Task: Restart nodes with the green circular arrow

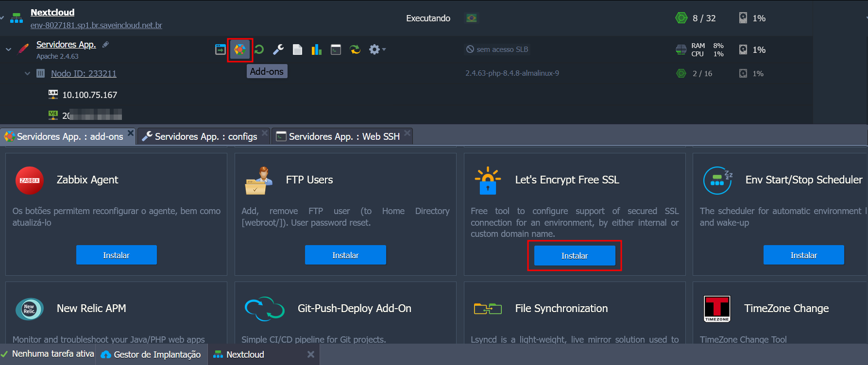Action: click(259, 50)
